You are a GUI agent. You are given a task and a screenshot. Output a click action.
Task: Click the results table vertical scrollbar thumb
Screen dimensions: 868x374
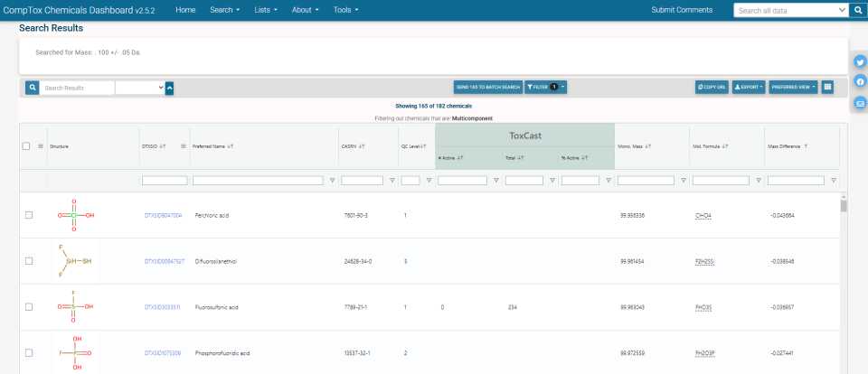coord(844,206)
